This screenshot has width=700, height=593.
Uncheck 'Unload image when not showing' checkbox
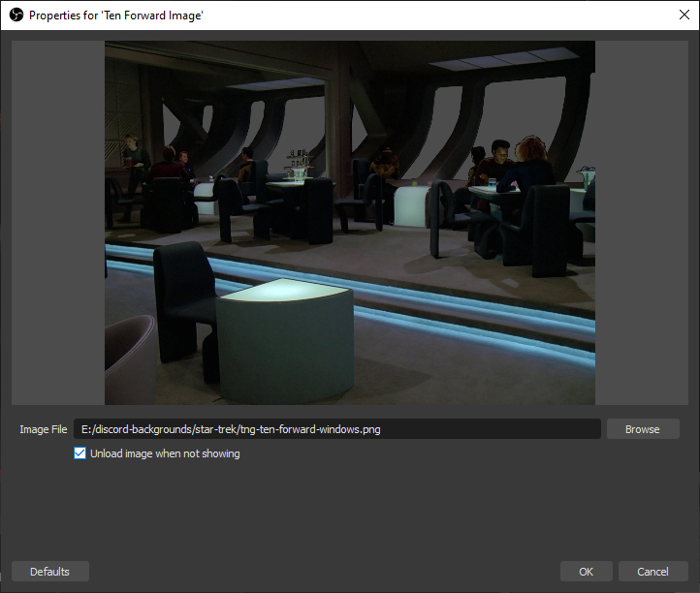(x=80, y=453)
